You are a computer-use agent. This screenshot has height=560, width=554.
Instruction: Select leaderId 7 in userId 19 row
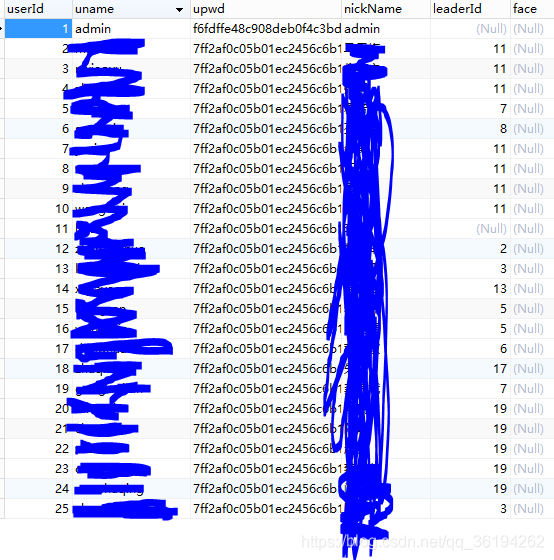(470, 389)
